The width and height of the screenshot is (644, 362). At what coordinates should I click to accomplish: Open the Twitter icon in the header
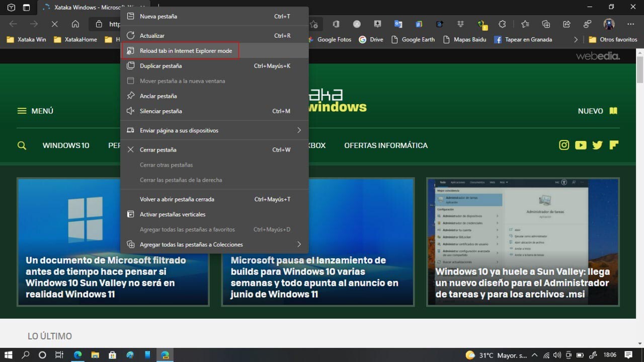click(x=597, y=145)
